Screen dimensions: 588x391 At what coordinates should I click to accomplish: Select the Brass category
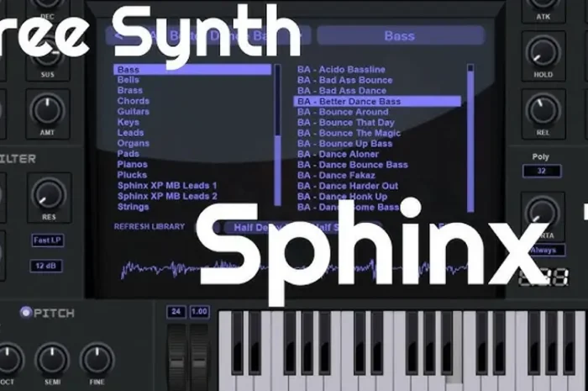(129, 91)
